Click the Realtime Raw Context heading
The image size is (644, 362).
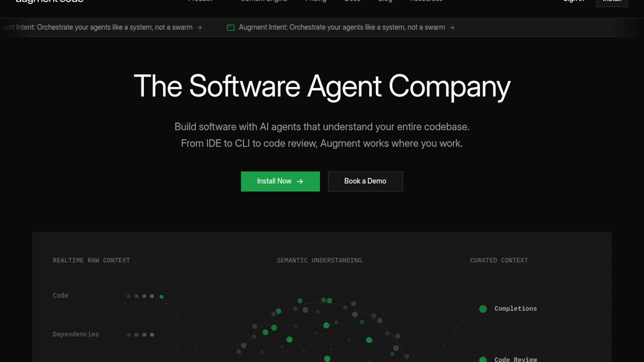[x=91, y=260]
